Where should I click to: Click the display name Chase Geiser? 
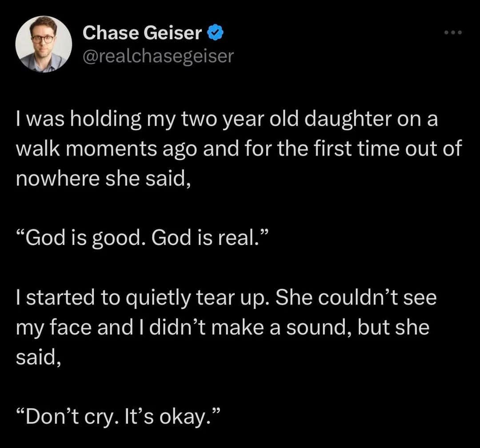[142, 32]
